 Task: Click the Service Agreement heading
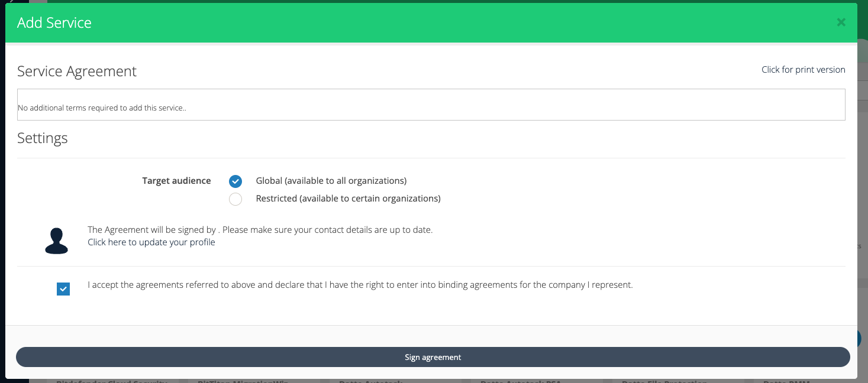tap(77, 72)
